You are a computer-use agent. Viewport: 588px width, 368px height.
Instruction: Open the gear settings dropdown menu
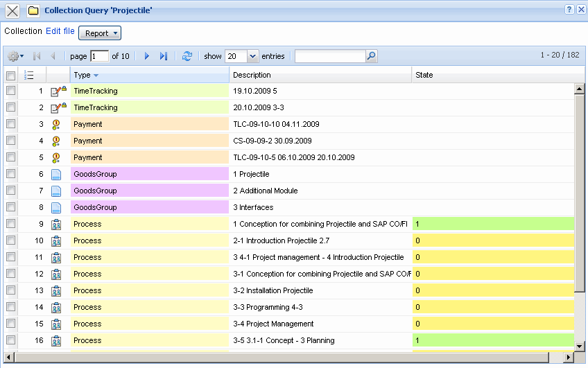15,56
